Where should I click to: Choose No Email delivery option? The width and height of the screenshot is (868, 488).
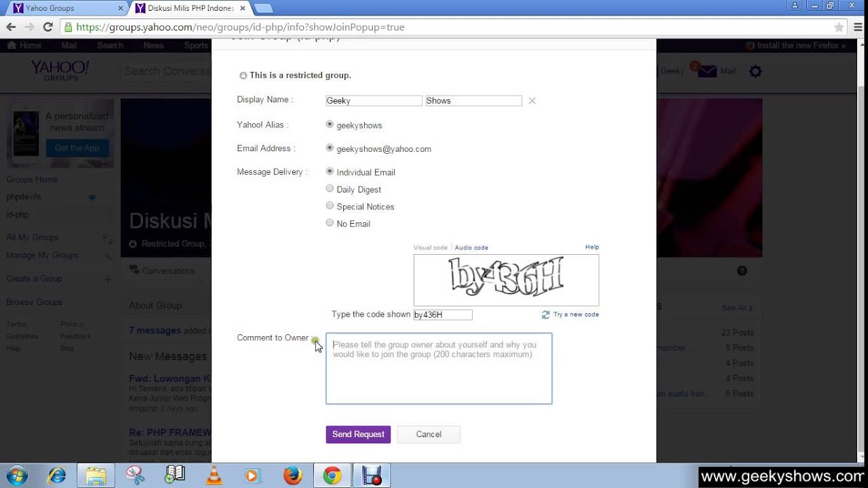330,222
